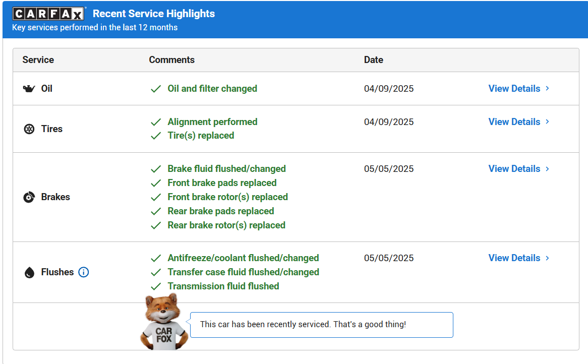588x364 pixels.
Task: Click the Date column header
Action: coord(374,60)
